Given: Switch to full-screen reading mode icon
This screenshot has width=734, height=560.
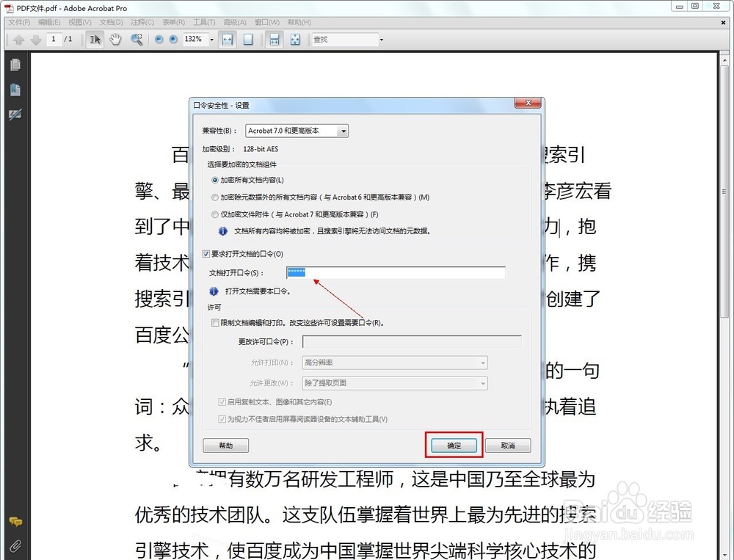Looking at the screenshot, I should click(295, 40).
